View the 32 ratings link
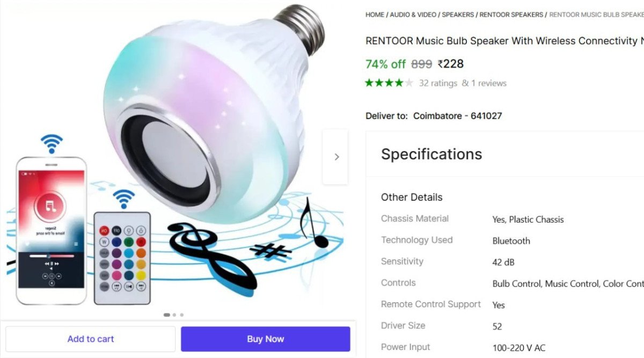 click(438, 83)
